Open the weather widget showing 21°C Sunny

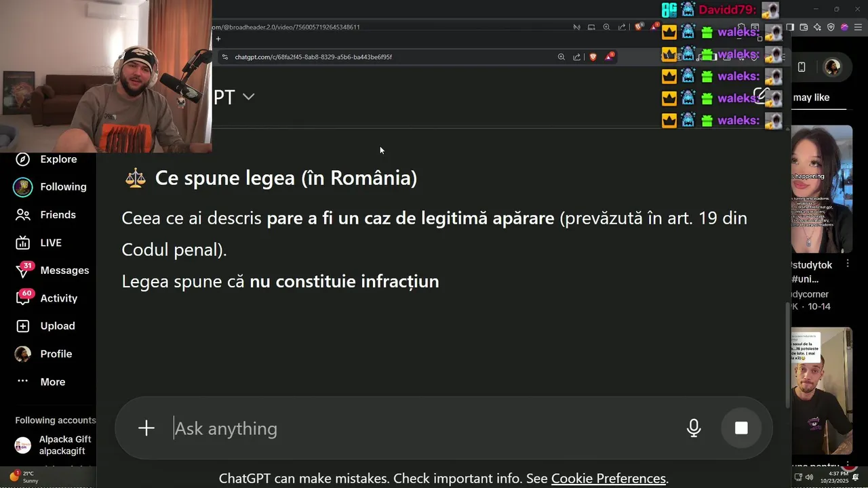pyautogui.click(x=24, y=476)
